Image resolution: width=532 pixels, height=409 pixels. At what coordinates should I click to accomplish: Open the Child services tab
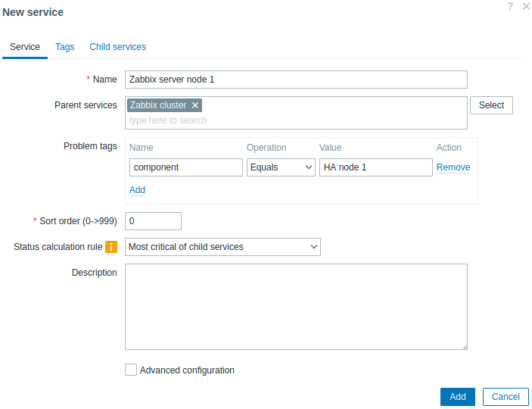coord(118,47)
